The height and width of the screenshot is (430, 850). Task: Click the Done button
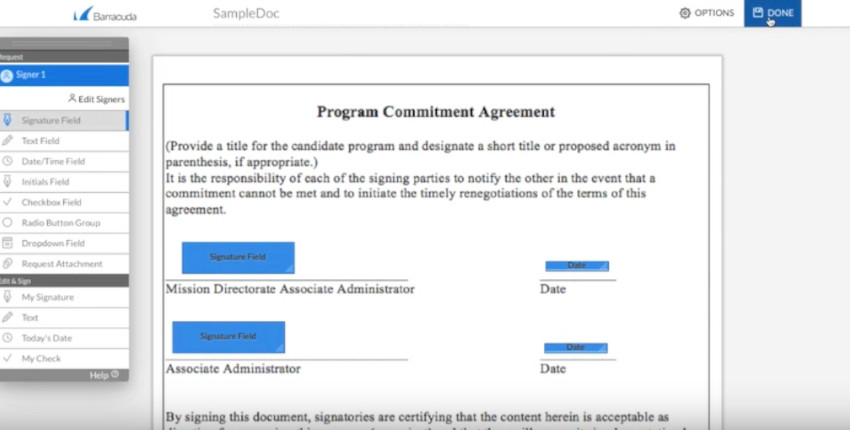point(773,13)
